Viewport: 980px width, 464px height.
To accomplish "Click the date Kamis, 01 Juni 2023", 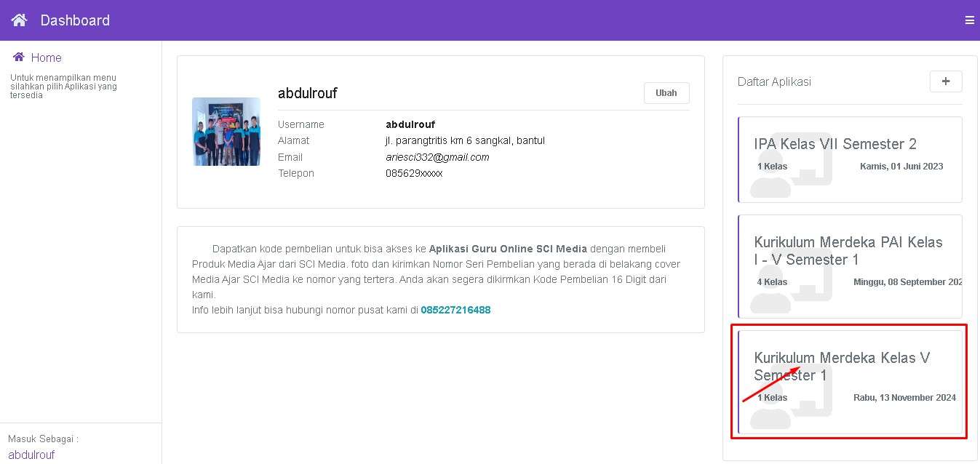I will tap(901, 167).
